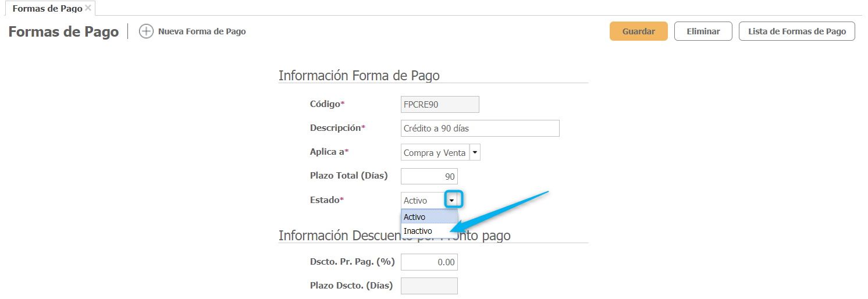Click the Estado combo box text field
The image size is (868, 299).
[423, 200]
